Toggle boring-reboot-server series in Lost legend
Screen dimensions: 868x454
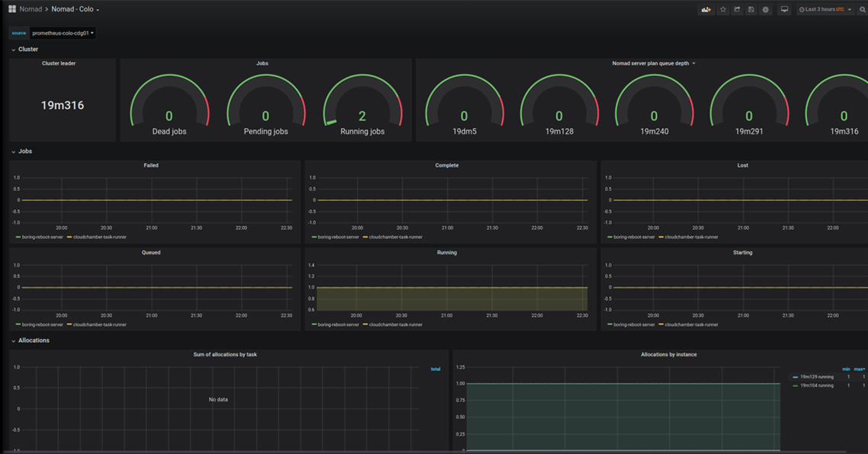pyautogui.click(x=634, y=237)
